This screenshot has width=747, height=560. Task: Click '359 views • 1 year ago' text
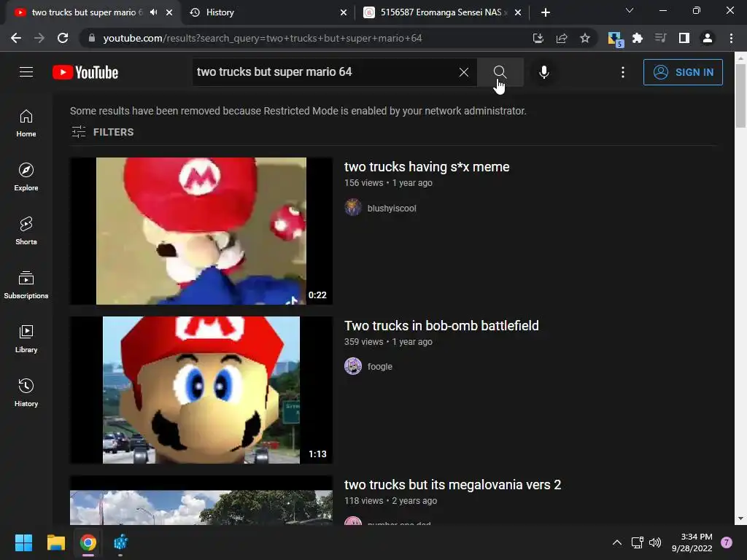point(388,342)
